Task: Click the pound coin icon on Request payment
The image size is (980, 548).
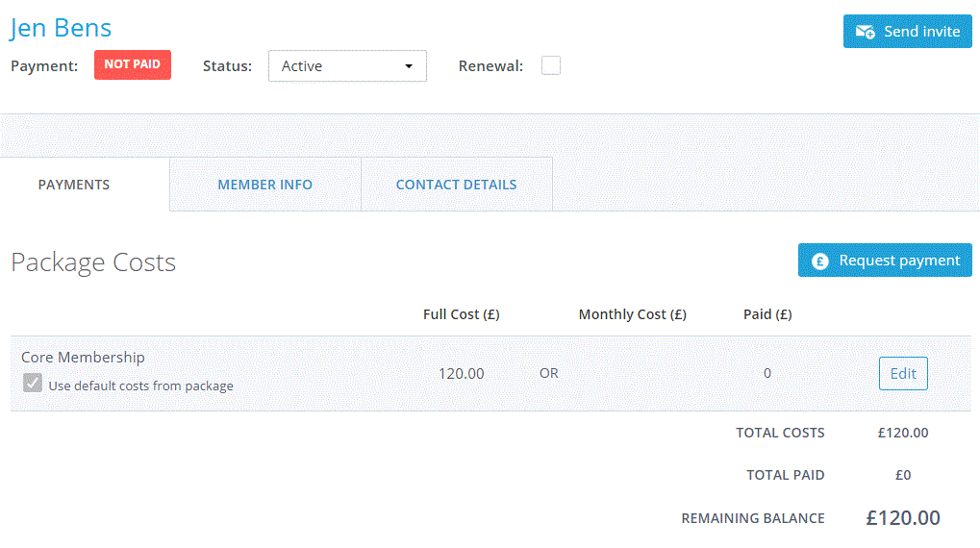Action: click(x=819, y=261)
